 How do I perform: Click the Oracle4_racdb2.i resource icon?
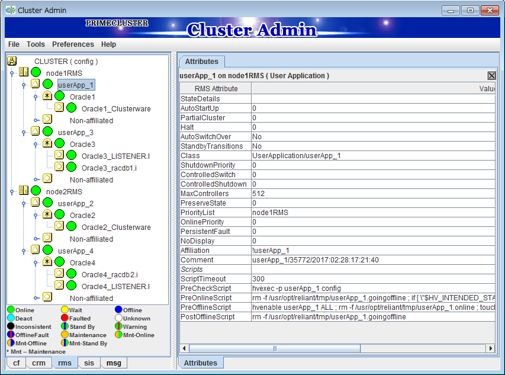coord(59,273)
